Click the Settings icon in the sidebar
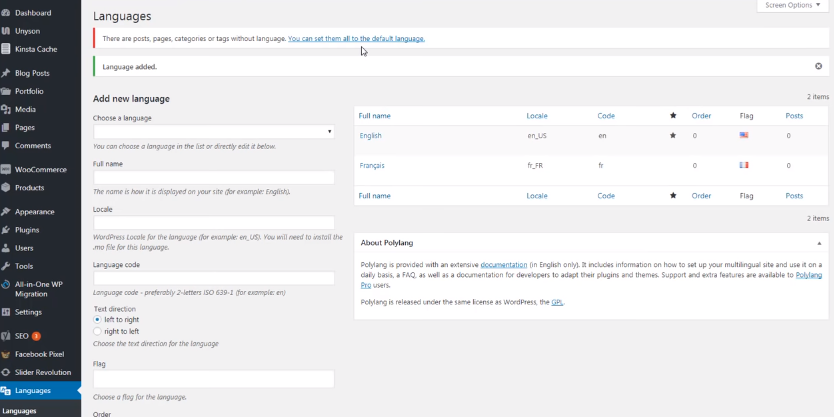This screenshot has height=417, width=834. pyautogui.click(x=5, y=312)
